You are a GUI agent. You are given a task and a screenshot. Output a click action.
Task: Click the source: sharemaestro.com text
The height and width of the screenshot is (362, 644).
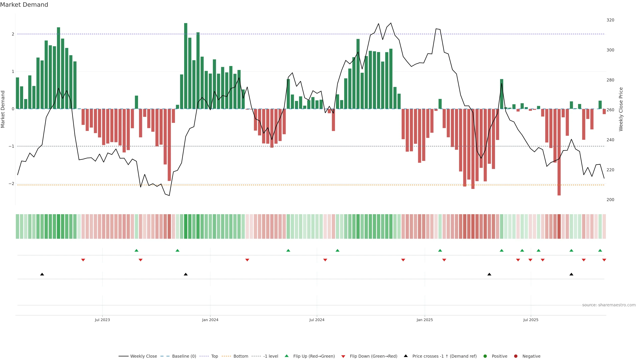[x=609, y=305]
